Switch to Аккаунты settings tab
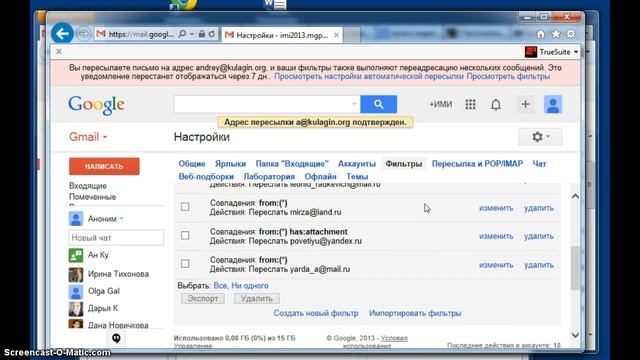Viewport: 640px width, 360px height. (x=357, y=164)
